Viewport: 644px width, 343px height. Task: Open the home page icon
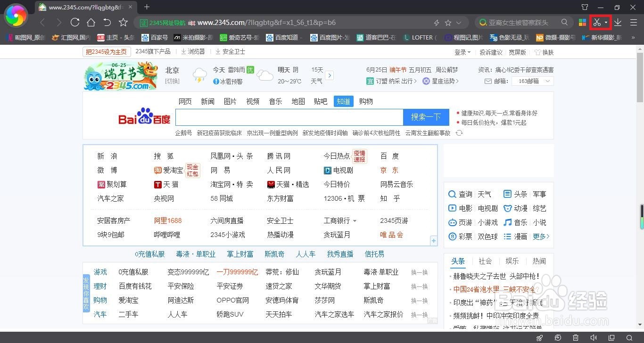(x=91, y=23)
